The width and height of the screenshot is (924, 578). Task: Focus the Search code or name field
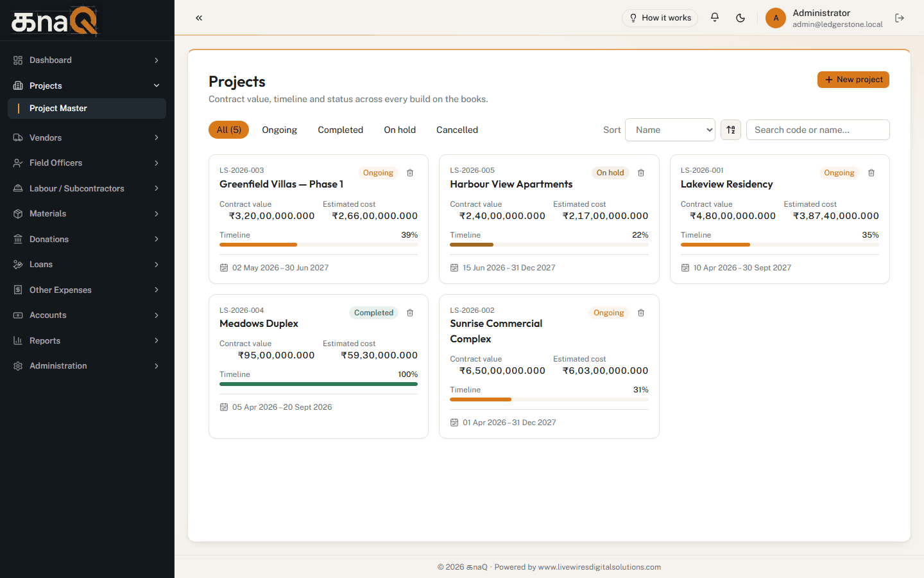tap(818, 130)
